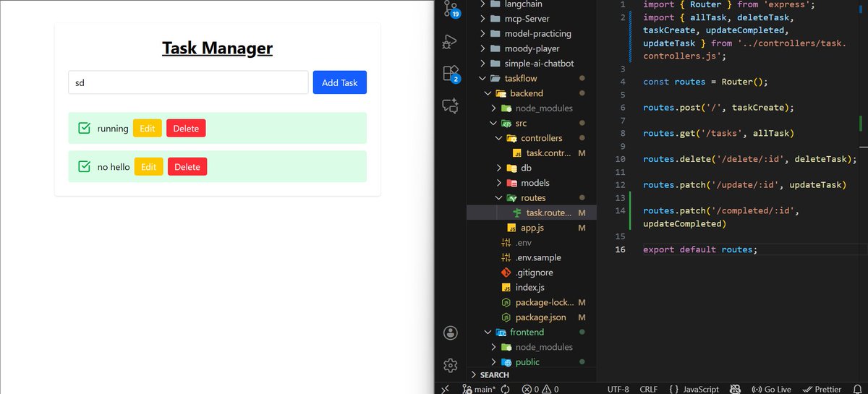Click the package-lock file icon

click(x=506, y=302)
